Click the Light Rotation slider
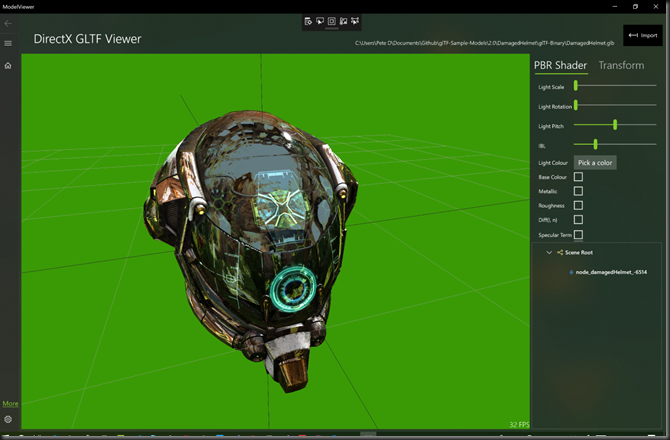The image size is (670, 440). 615,105
